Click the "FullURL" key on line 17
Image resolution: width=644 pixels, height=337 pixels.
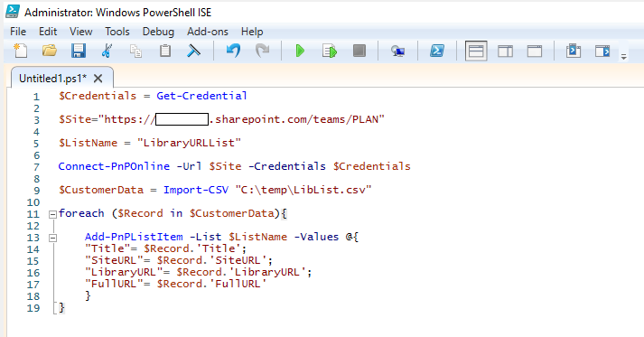pyautogui.click(x=114, y=284)
